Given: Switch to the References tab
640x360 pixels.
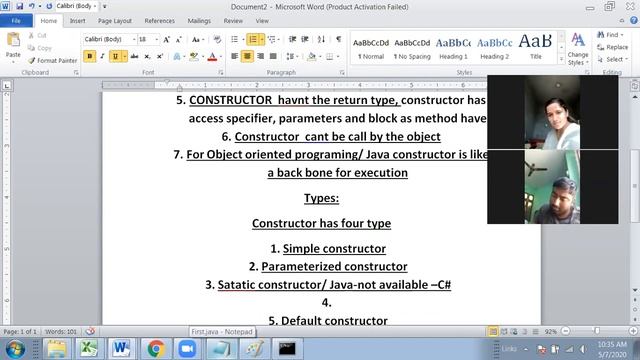Looking at the screenshot, I should [x=160, y=20].
